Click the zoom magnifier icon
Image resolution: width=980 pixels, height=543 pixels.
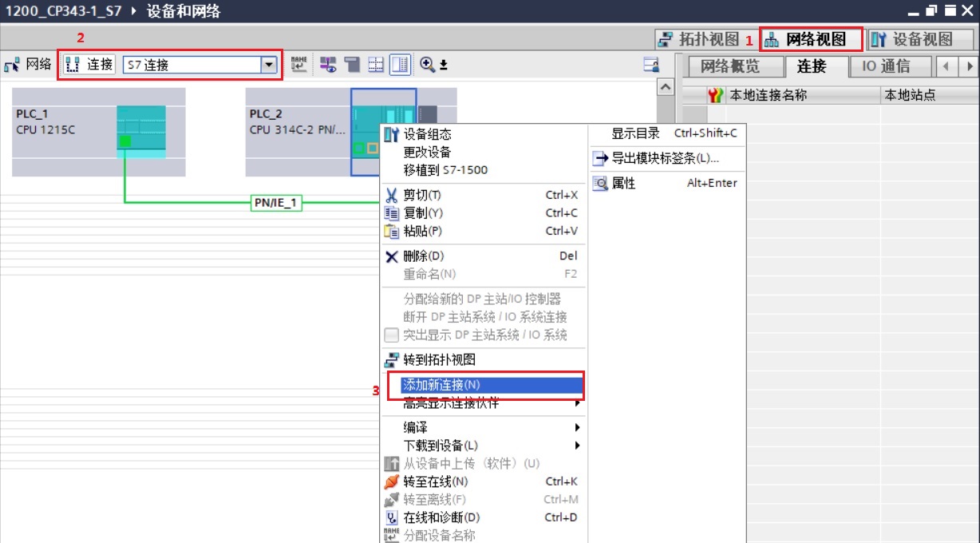click(x=427, y=65)
